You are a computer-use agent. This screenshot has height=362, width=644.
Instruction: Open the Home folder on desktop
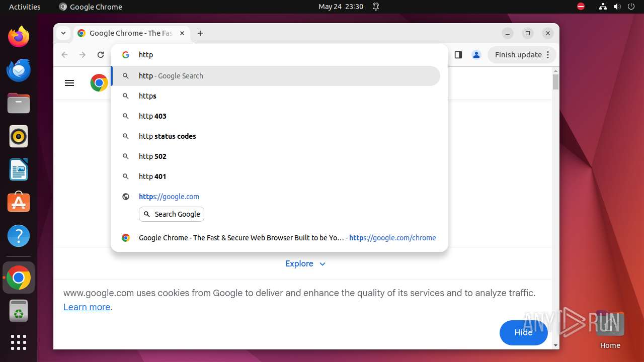[x=610, y=329]
